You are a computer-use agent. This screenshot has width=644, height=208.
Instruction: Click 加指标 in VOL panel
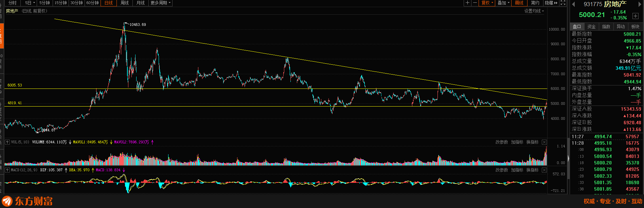pyautogui.click(x=517, y=142)
